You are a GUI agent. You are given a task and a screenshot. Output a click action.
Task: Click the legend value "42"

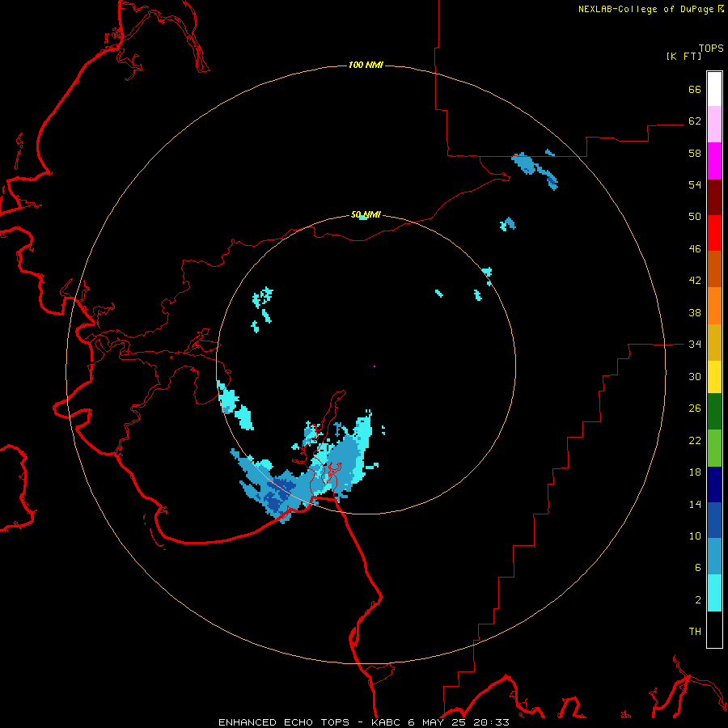(695, 281)
